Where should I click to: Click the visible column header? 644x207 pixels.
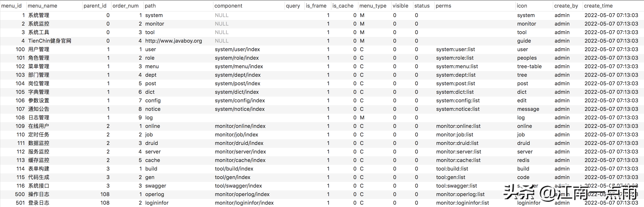[400, 6]
